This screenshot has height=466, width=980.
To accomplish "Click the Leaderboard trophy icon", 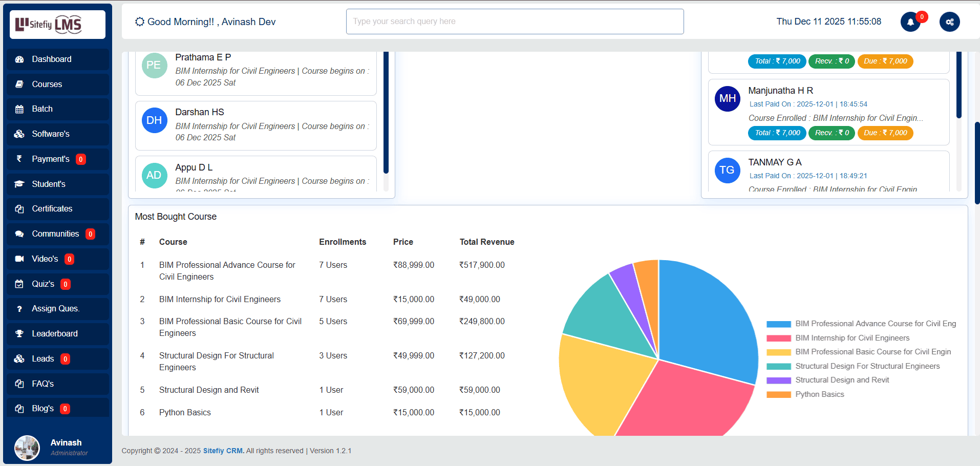I will (19, 334).
